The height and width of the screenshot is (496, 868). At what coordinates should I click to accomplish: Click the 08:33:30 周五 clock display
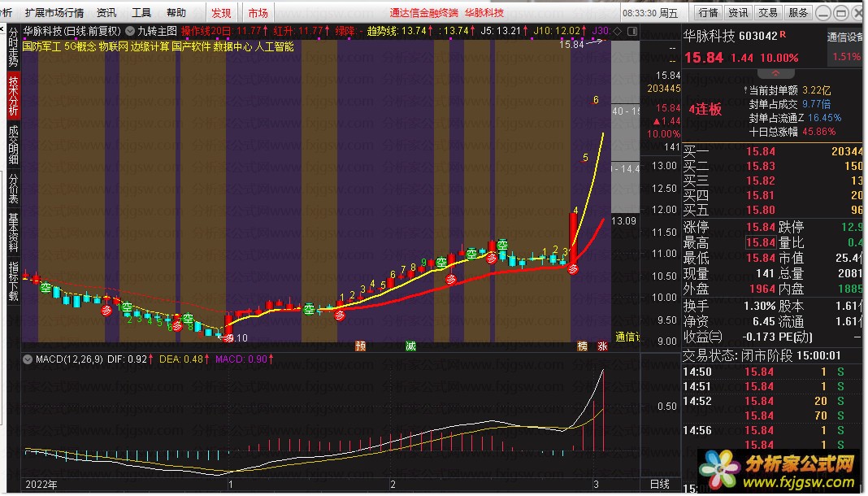[x=650, y=13]
